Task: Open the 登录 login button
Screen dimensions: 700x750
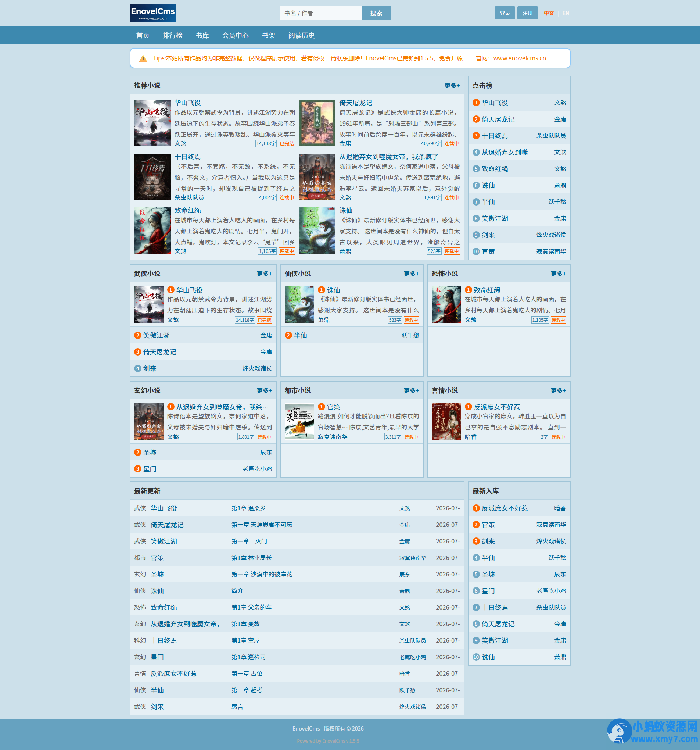Action: (505, 13)
